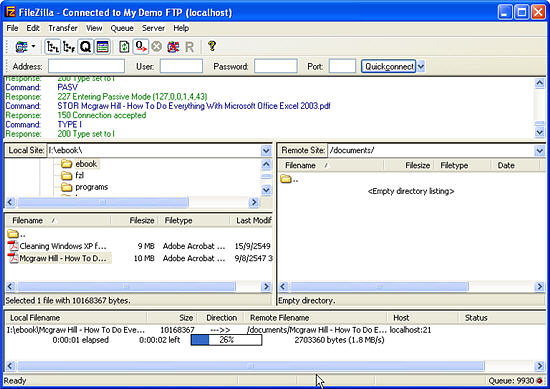Click the Reconnect R toolbar icon
The height and width of the screenshot is (389, 550).
click(189, 47)
